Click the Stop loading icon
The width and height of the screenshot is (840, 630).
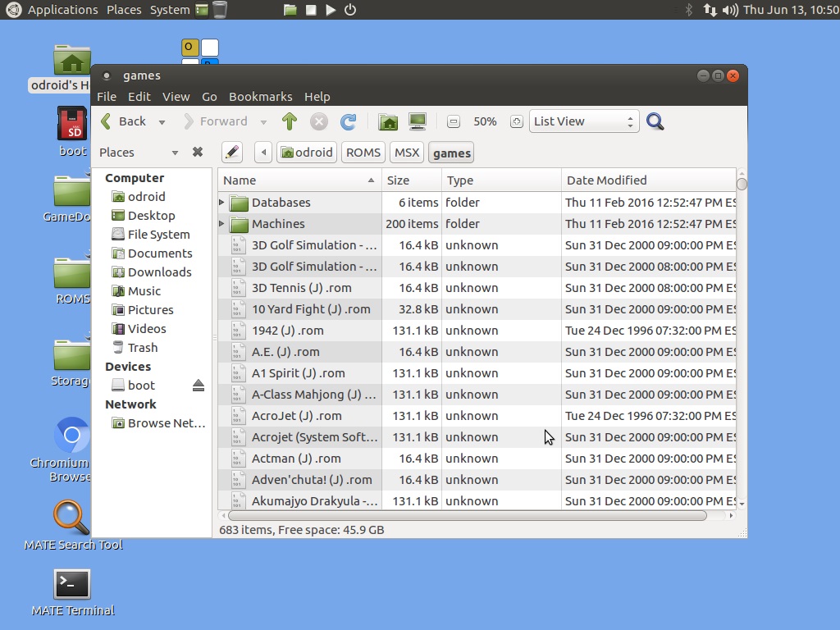click(x=318, y=121)
